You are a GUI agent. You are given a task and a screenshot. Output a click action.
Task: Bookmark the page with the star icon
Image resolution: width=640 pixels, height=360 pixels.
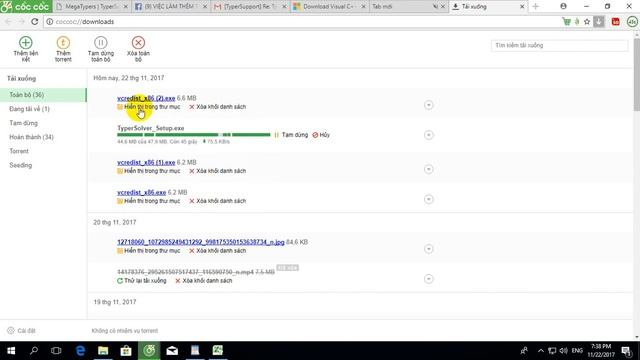(x=587, y=22)
